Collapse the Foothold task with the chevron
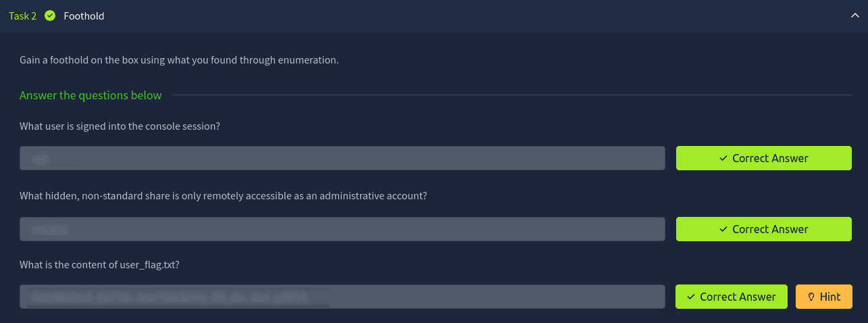 click(x=854, y=16)
